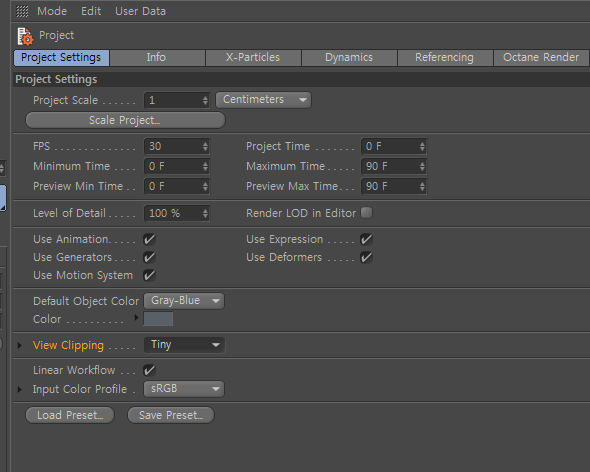This screenshot has width=590, height=472.
Task: Enable Render LOD in Editor checkbox
Action: coord(366,213)
